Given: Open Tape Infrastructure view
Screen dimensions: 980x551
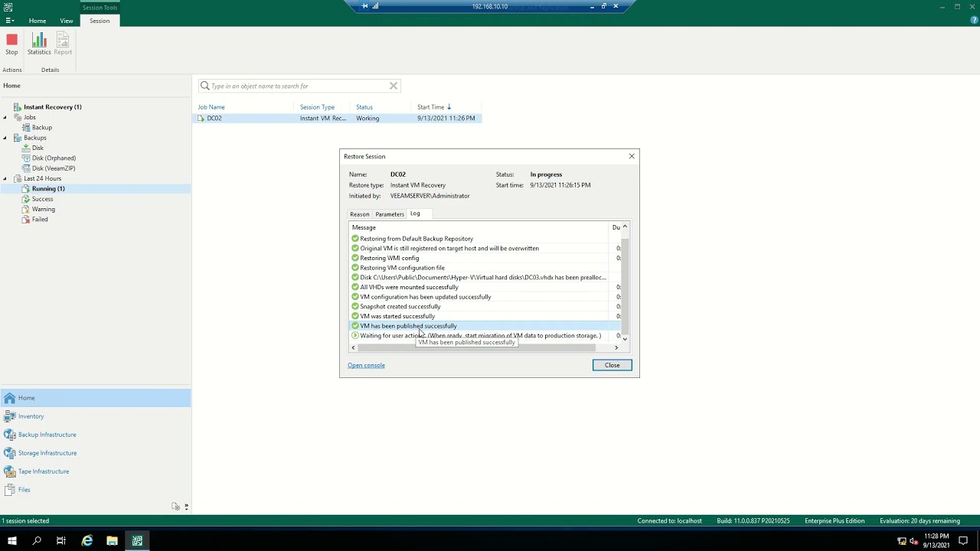Looking at the screenshot, I should tap(96, 471).
